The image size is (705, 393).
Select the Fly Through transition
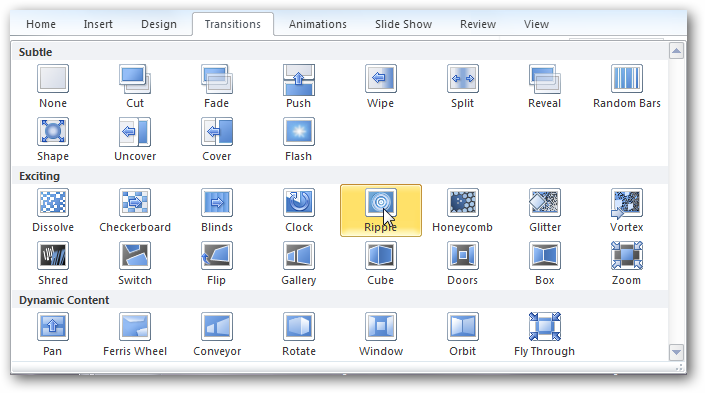(544, 334)
